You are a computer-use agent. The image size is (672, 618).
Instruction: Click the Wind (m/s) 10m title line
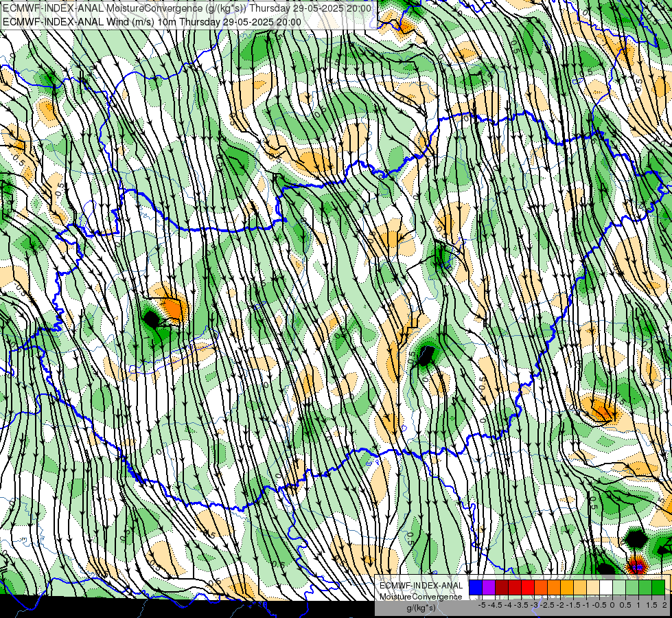pyautogui.click(x=152, y=22)
